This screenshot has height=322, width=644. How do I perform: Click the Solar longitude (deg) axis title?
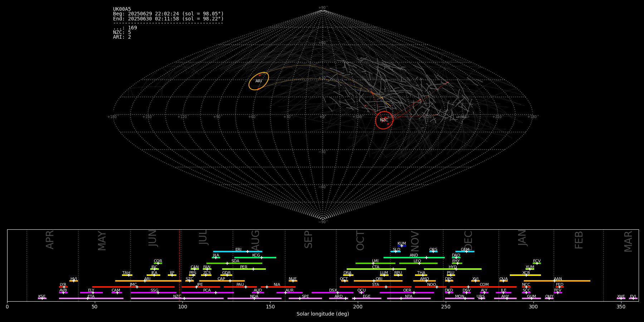pyautogui.click(x=323, y=314)
